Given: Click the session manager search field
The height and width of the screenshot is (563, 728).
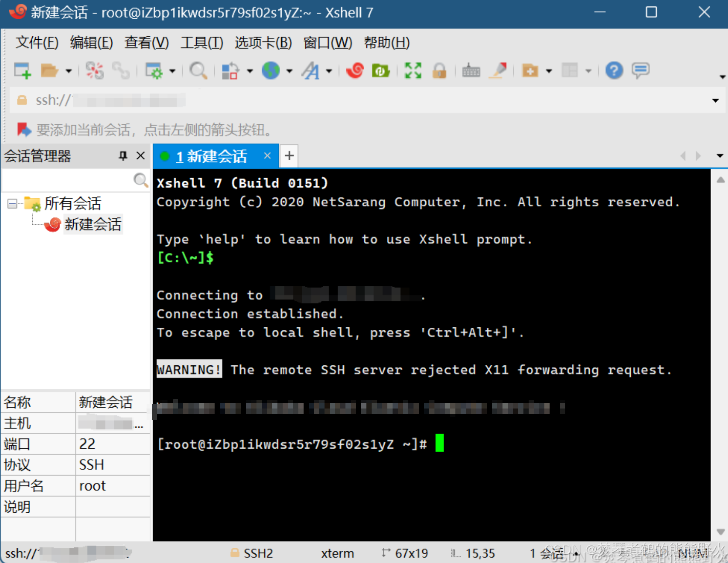Looking at the screenshot, I should click(x=68, y=180).
